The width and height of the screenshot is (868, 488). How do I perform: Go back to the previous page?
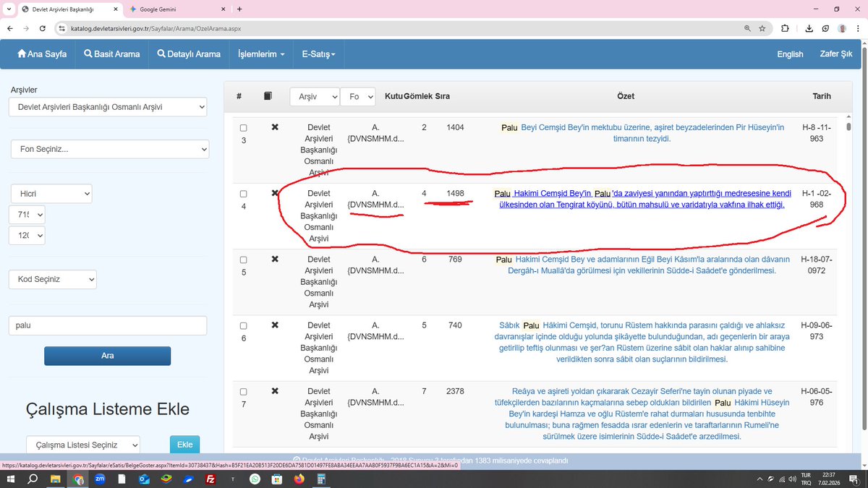tap(10, 28)
